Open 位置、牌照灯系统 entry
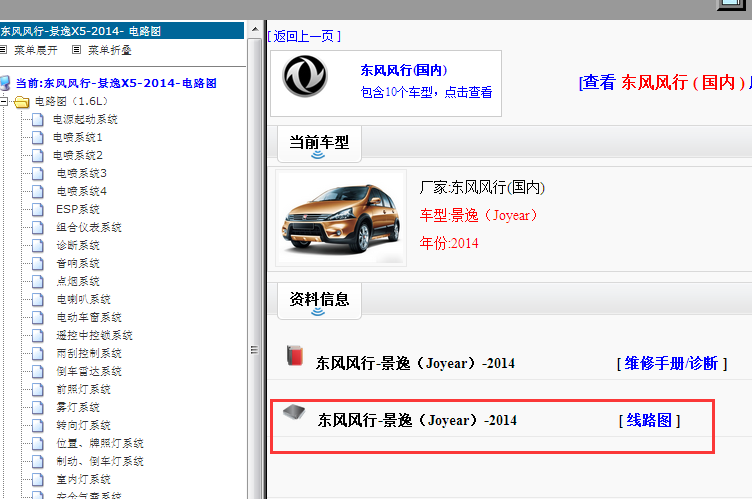Viewport: 752px width, 499px height. (x=100, y=443)
